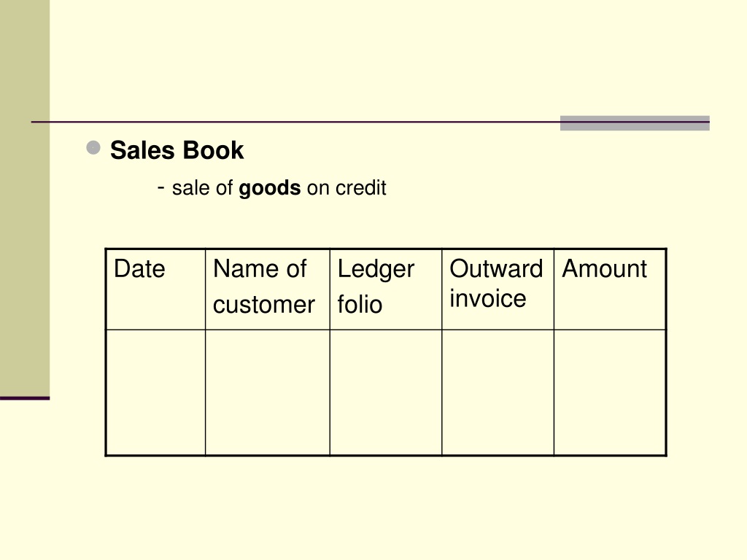747x560 pixels.
Task: Click the empty cell under Ledger folio
Action: (x=386, y=392)
